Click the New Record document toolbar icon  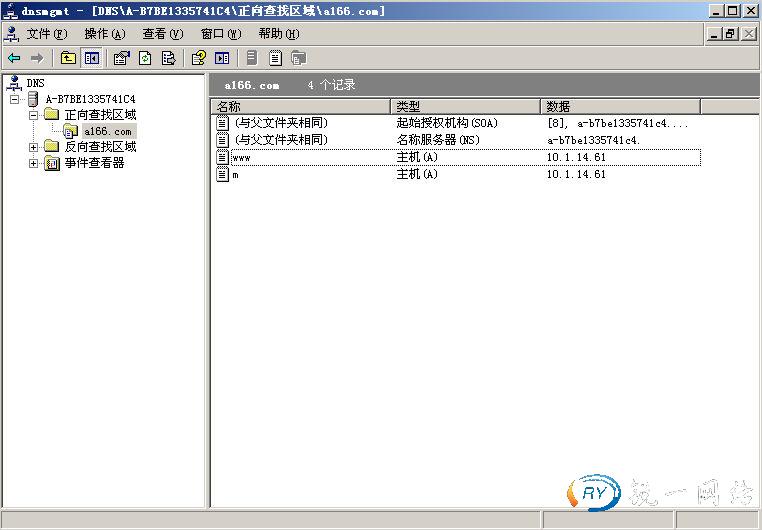pos(275,58)
